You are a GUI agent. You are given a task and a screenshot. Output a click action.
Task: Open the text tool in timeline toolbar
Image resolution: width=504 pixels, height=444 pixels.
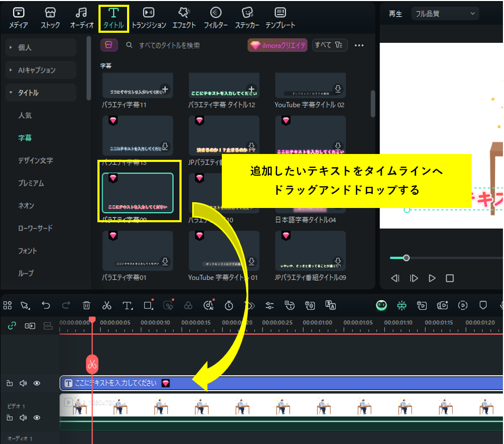[127, 305]
